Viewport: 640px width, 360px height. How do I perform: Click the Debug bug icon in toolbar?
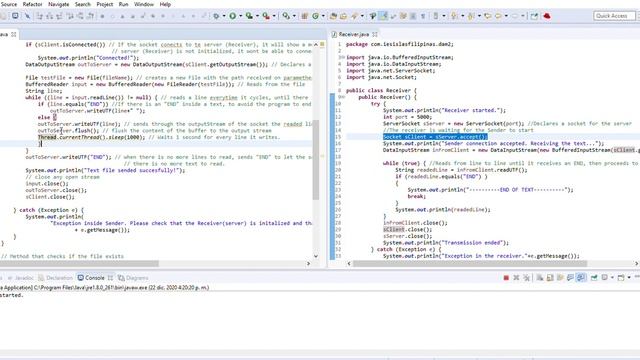tap(216, 16)
